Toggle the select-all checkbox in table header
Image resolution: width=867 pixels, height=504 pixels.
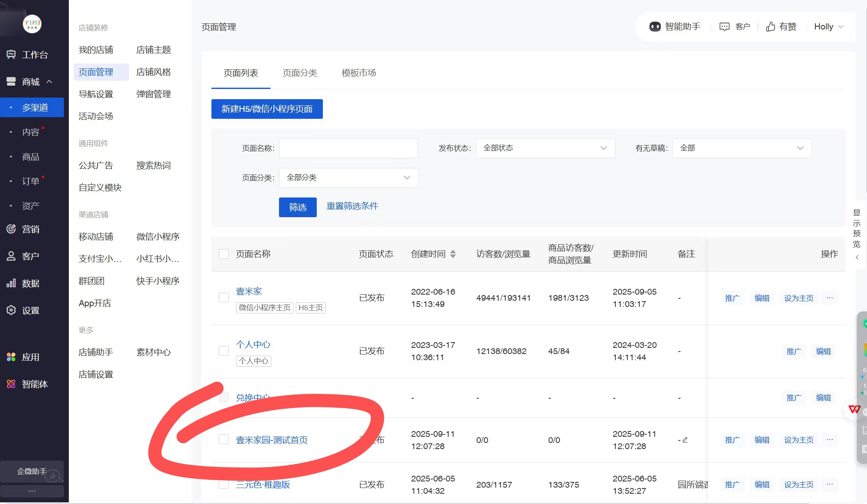(224, 254)
